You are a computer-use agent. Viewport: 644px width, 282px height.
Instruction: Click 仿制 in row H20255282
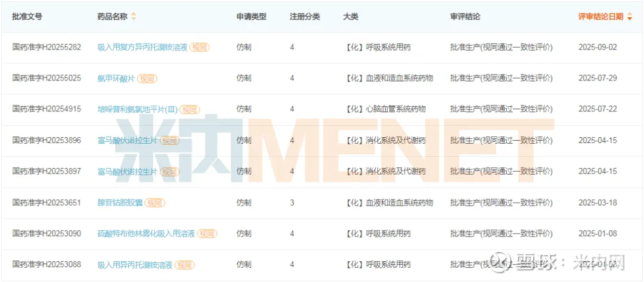(x=244, y=47)
